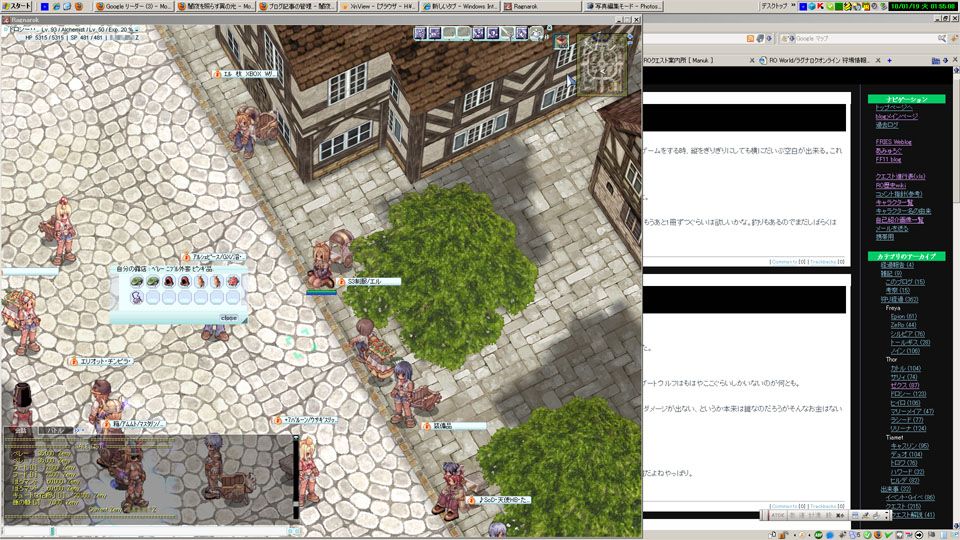Click the Ragnarok minimap

[603, 64]
